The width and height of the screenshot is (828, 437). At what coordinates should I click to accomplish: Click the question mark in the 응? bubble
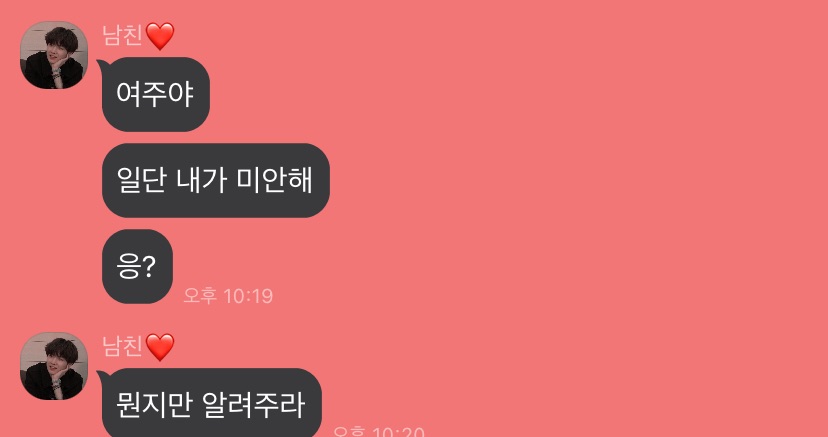149,267
